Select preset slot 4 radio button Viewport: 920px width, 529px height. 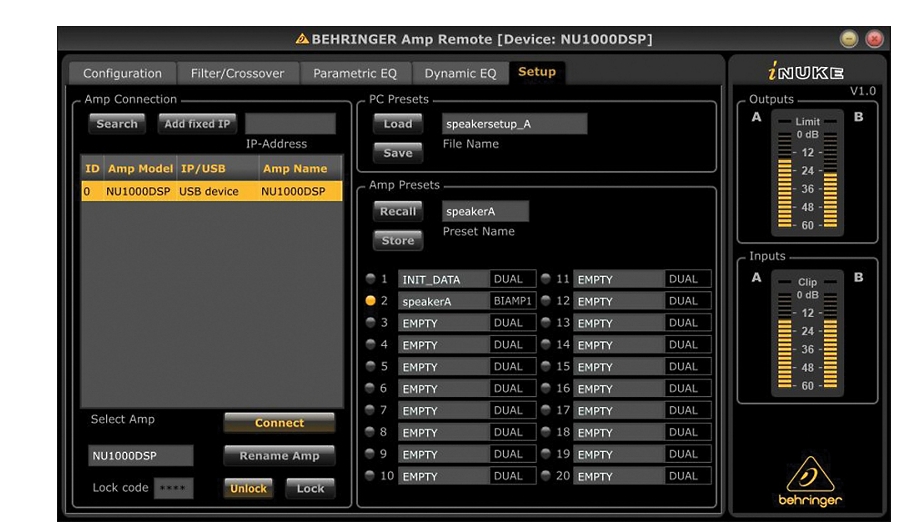[370, 344]
